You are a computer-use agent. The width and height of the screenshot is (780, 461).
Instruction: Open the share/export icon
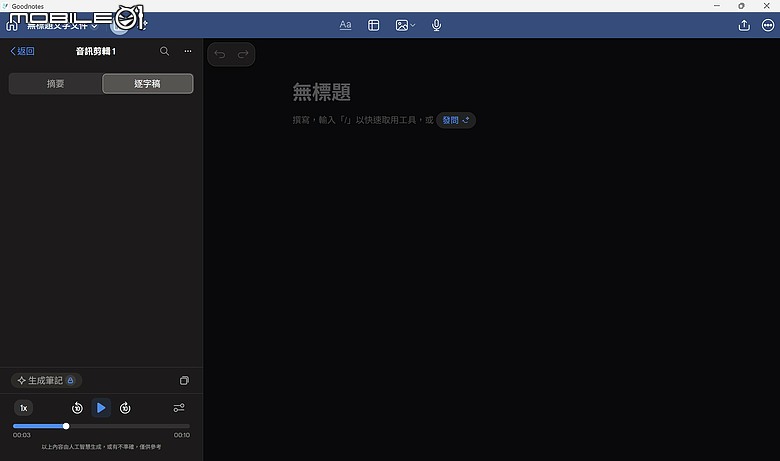point(744,25)
